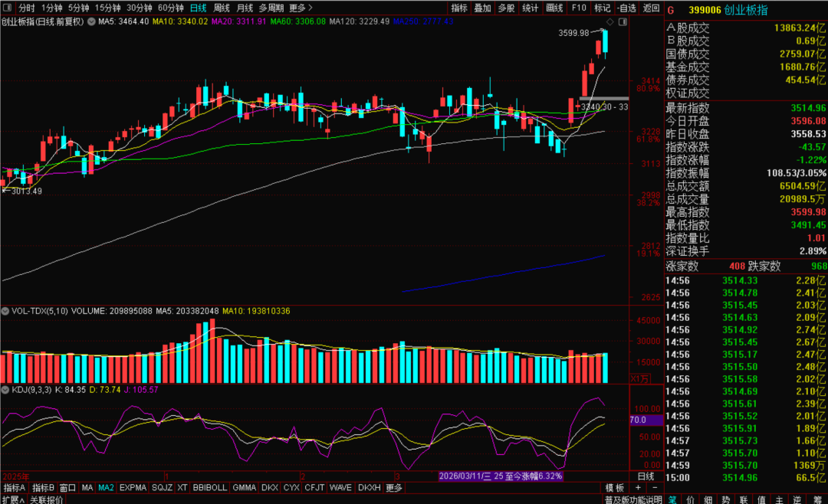The width and height of the screenshot is (828, 504).
Task: Select the BBIBOLL indicator
Action: (209, 488)
